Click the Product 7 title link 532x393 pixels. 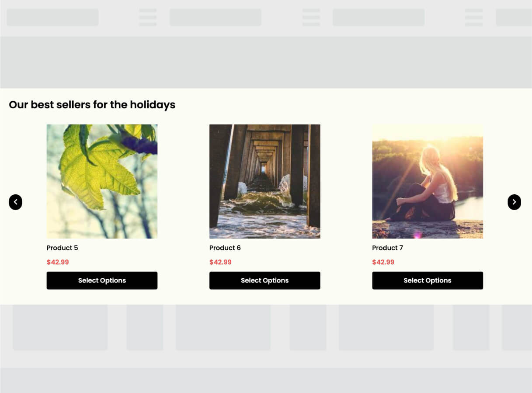coord(388,248)
